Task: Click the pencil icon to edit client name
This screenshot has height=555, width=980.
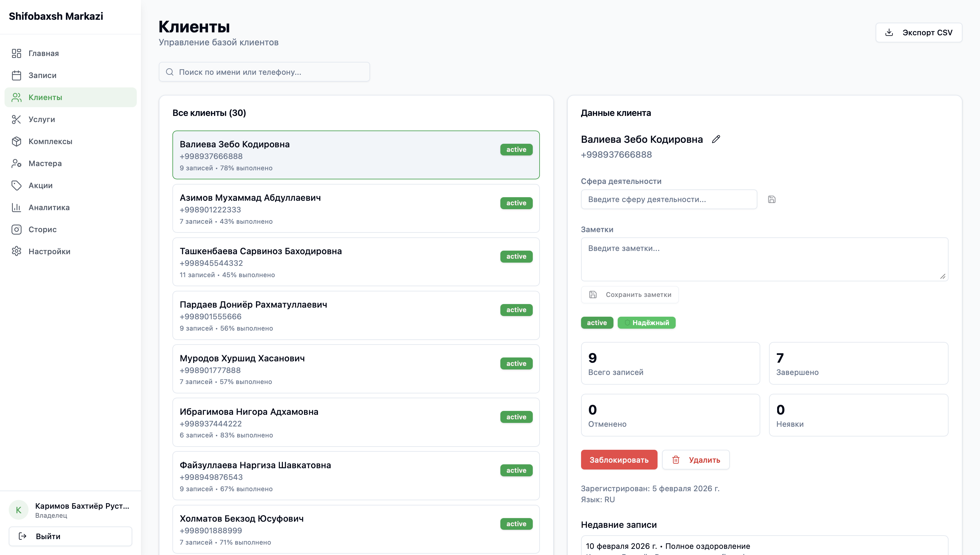Action: 716,139
